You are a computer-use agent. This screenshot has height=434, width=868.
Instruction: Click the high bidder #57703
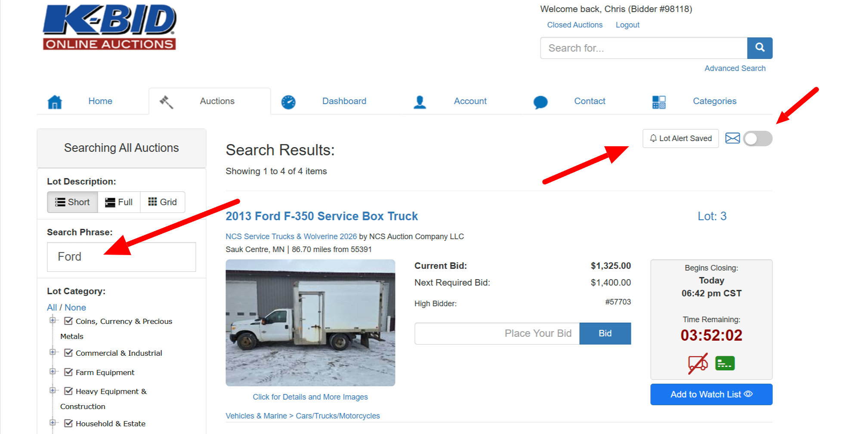[618, 302]
